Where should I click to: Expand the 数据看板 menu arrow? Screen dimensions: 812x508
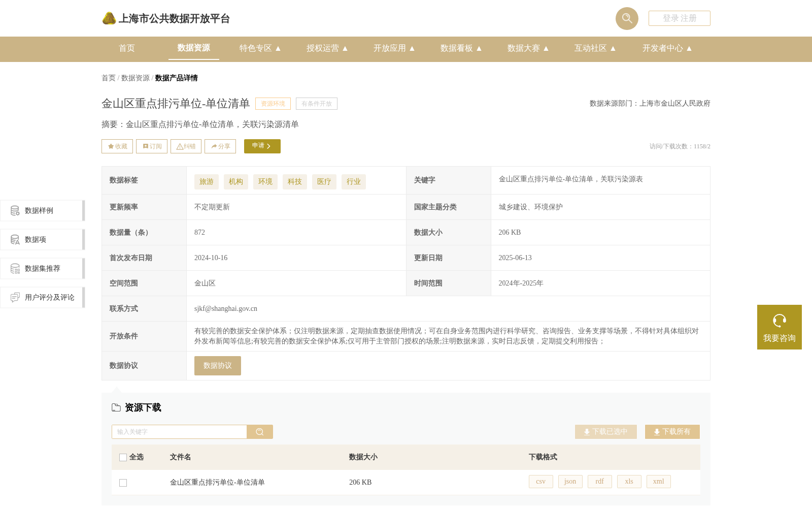pos(479,48)
